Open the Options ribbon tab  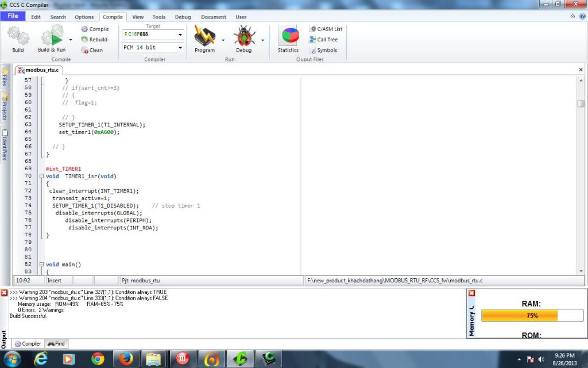pos(84,17)
